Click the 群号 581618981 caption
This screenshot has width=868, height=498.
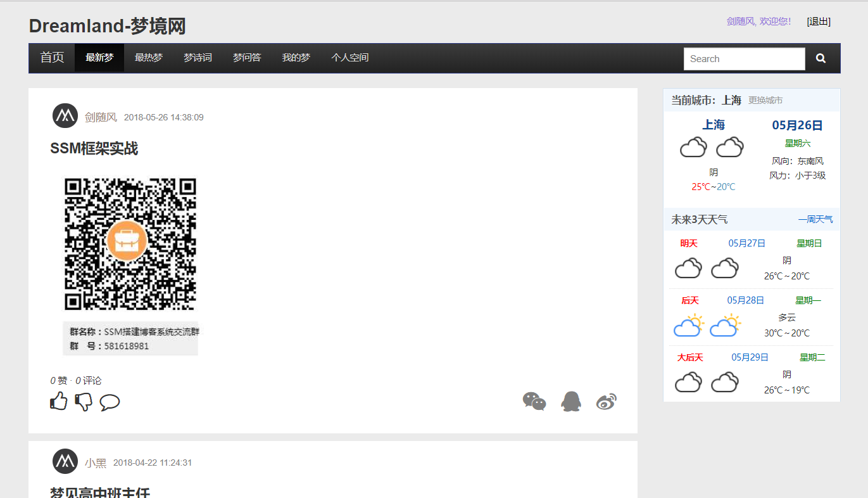point(110,346)
